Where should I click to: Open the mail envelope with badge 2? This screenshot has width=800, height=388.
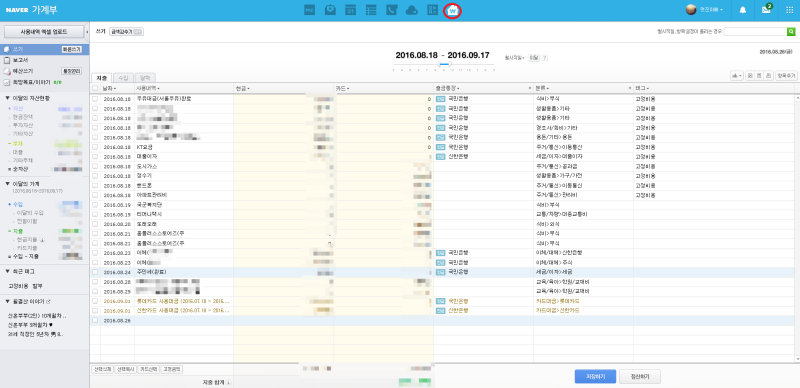point(766,10)
